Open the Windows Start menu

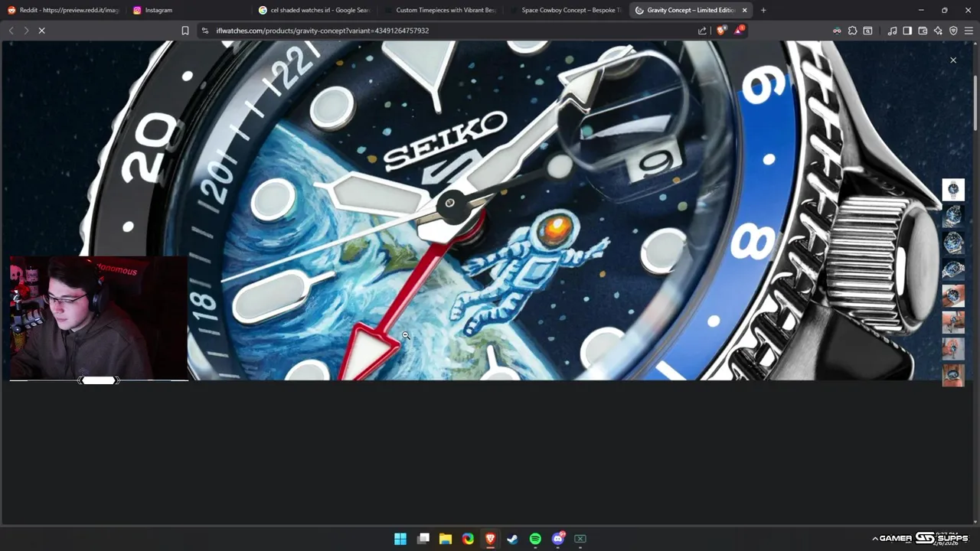pyautogui.click(x=400, y=539)
